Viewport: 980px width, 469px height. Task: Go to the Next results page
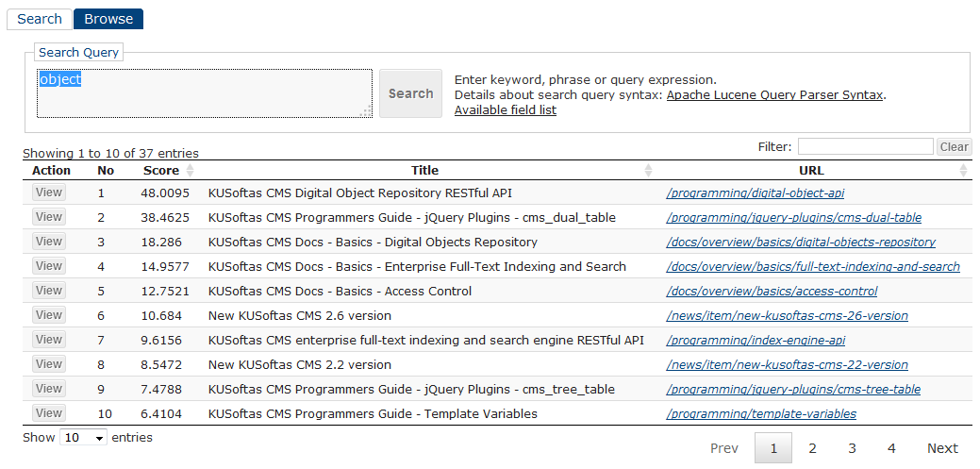click(942, 448)
